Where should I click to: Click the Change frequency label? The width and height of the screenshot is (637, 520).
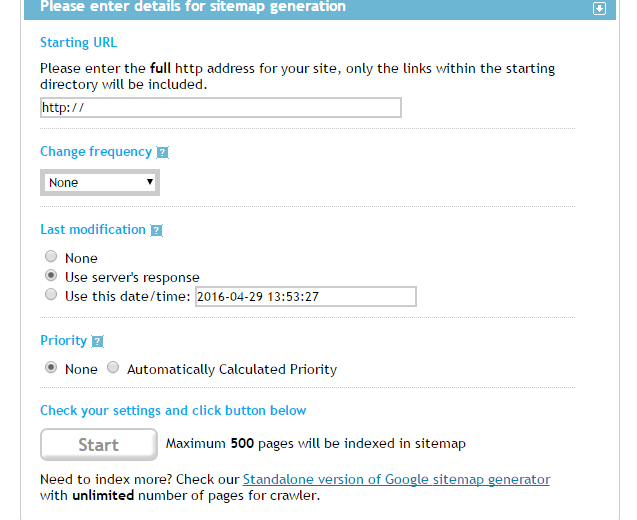point(96,152)
